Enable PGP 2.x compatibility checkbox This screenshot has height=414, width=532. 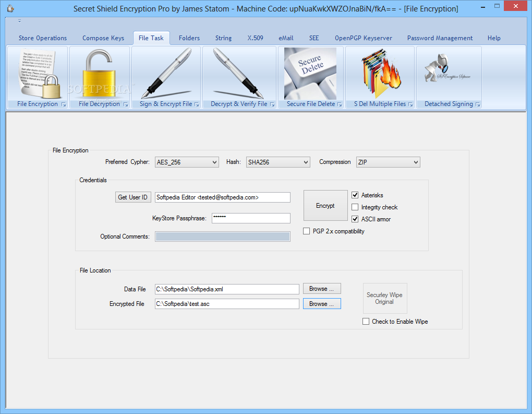[x=306, y=231]
